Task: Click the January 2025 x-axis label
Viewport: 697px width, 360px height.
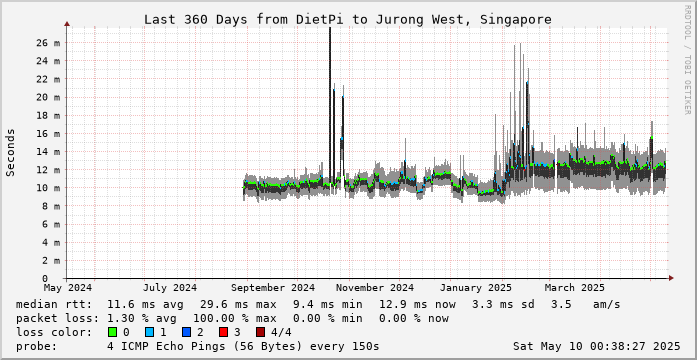Action: (x=476, y=288)
